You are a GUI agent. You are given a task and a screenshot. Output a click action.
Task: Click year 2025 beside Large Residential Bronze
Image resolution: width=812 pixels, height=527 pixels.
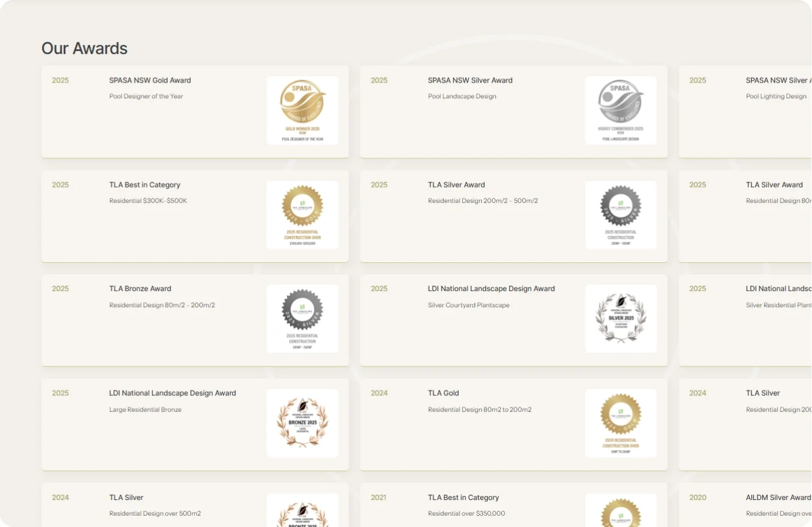[60, 393]
